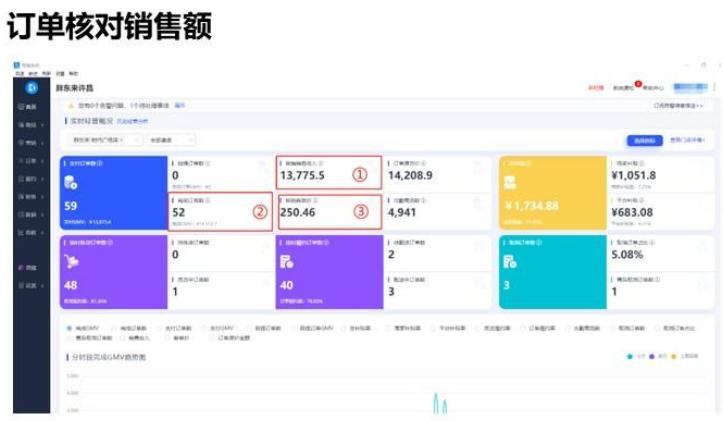Select the already-checked first metric radio button
Viewport: 723px width, 421px height.
pyautogui.click(x=69, y=328)
